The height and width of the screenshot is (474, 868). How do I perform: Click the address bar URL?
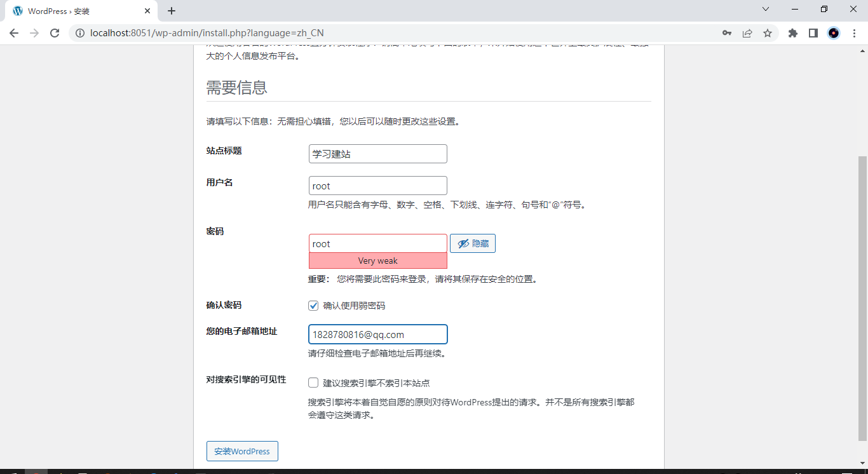coord(207,33)
